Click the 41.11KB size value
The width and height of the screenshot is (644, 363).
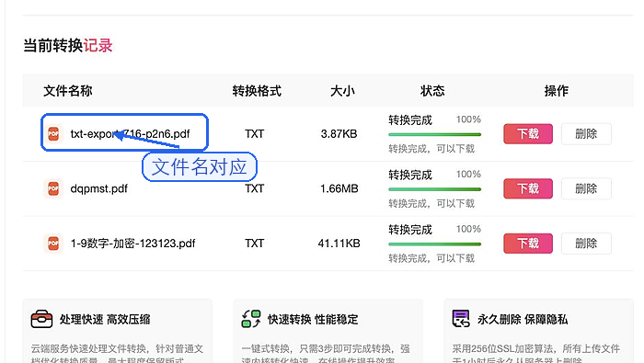339,244
